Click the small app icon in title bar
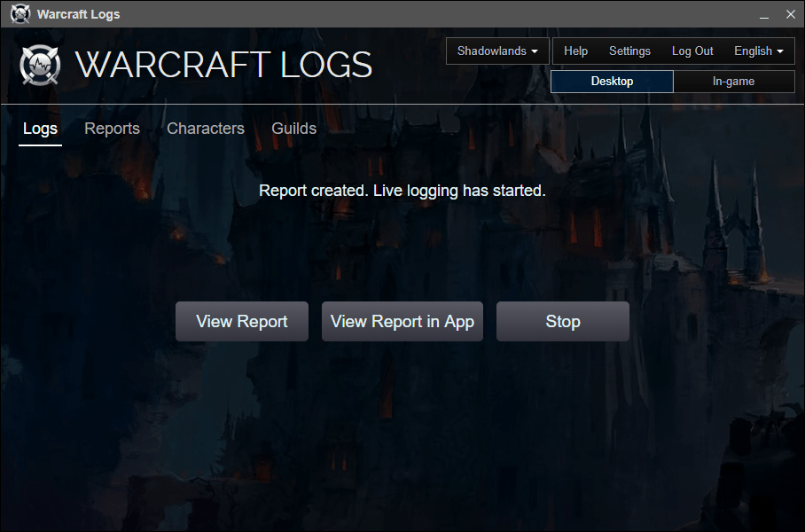Screen dimensions: 805x532 click(x=20, y=14)
